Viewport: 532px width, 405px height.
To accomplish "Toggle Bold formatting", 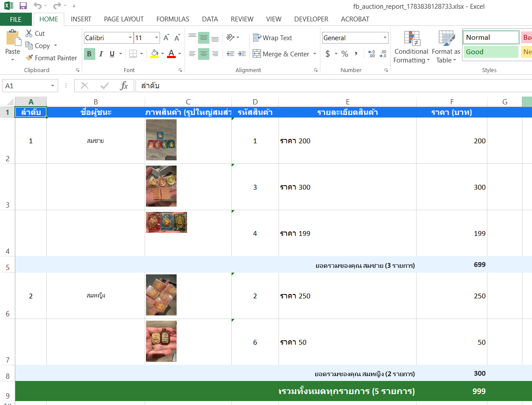I will [89, 54].
